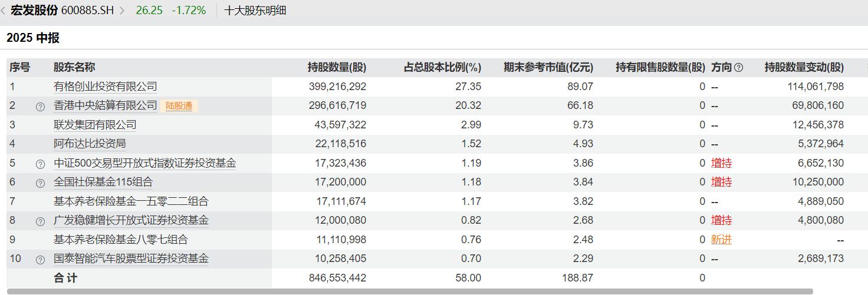Image resolution: width=868 pixels, height=295 pixels.
Task: Click the forward chevron after 600885.SH
Action: [x=122, y=11]
